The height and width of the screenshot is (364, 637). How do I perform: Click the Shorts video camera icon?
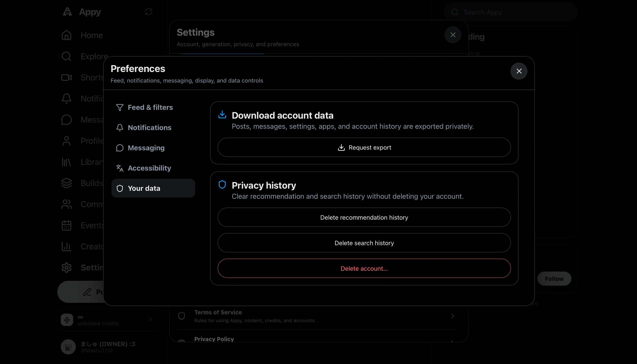click(67, 77)
